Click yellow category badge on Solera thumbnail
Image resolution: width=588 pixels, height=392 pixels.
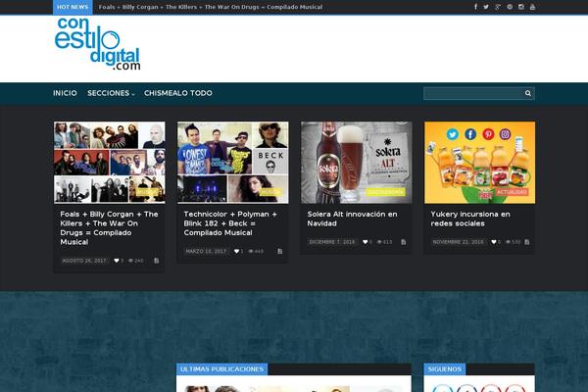point(385,192)
